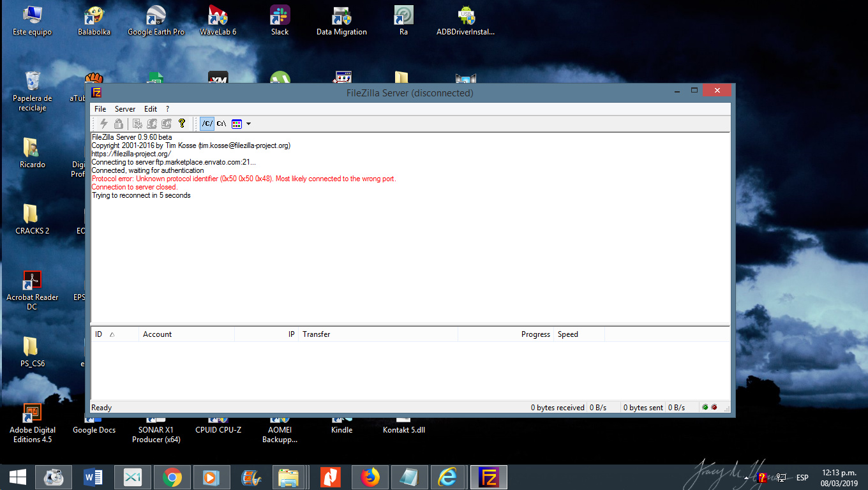This screenshot has width=868, height=490.
Task: Click the padlock lock-server toolbar icon
Action: [x=118, y=124]
